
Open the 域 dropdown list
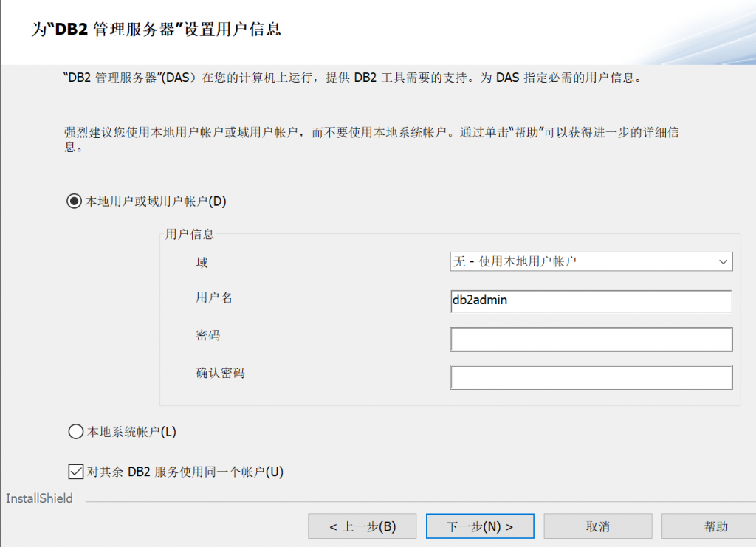coord(591,262)
